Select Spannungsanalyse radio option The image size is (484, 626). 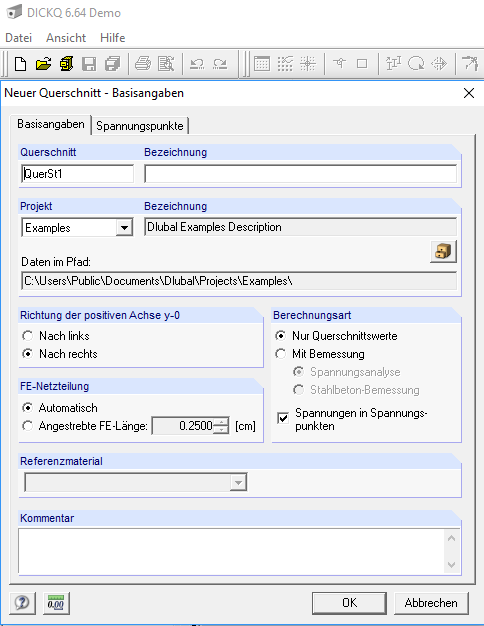(x=298, y=372)
